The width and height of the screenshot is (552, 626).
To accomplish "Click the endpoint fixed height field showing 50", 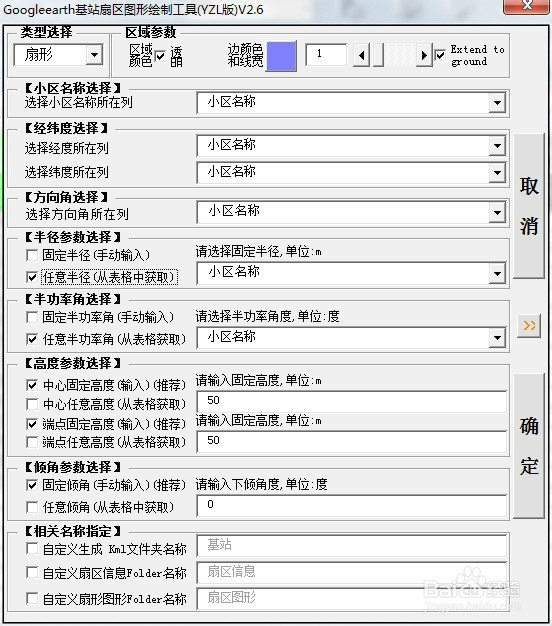I will coord(352,442).
